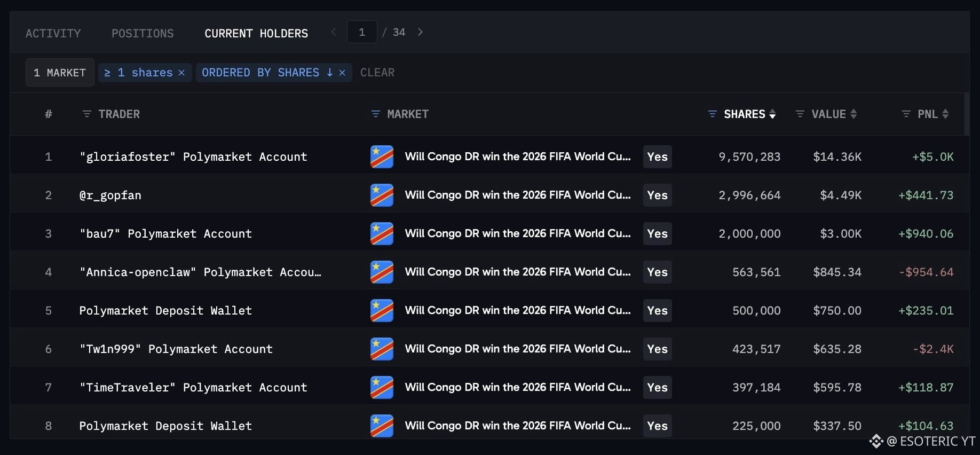Click Congo DR flag icon in gloriafoster row
This screenshot has height=455, width=980.
pyautogui.click(x=382, y=156)
